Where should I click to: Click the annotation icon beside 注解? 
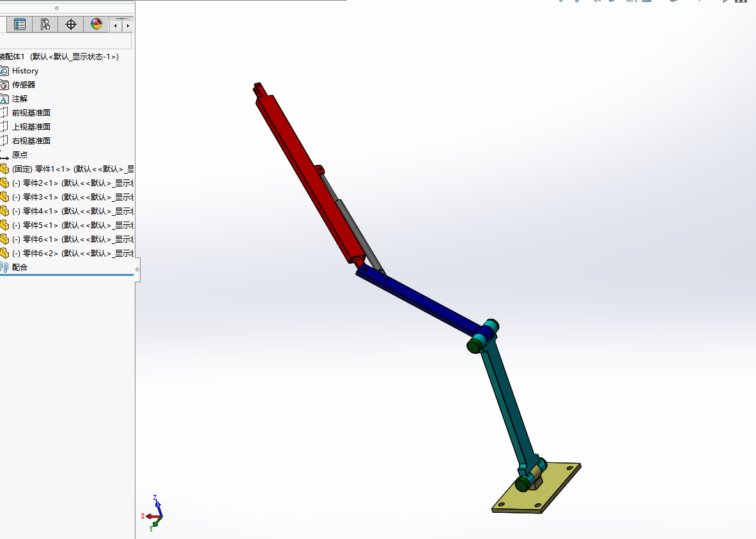coord(4,99)
